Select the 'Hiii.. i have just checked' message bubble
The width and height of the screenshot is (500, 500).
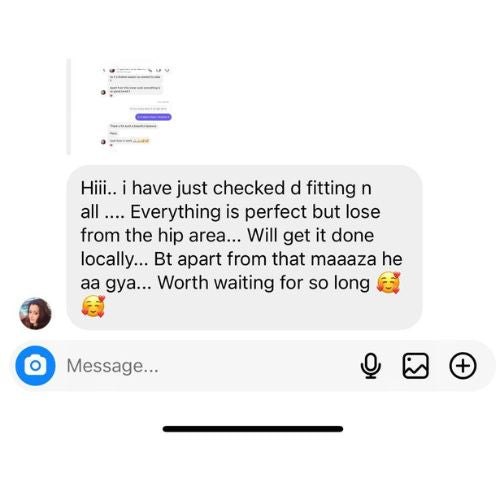click(244, 247)
